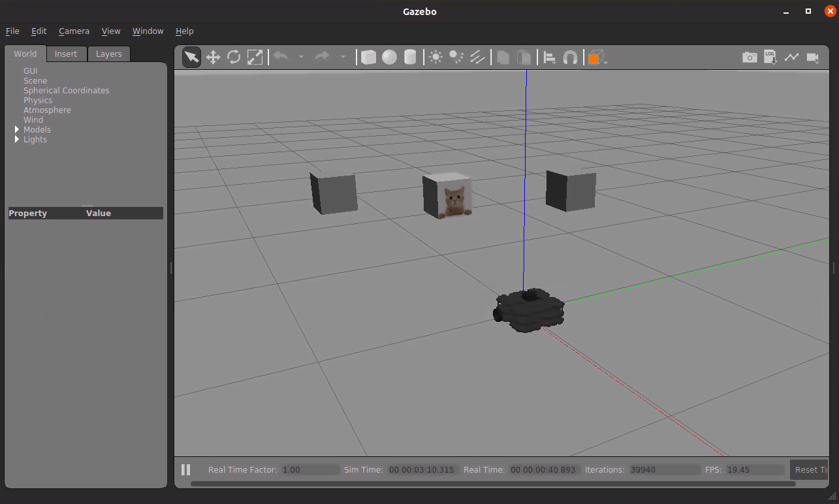Insert a box shape into the scene
Image resolution: width=839 pixels, height=504 pixels.
(x=368, y=57)
